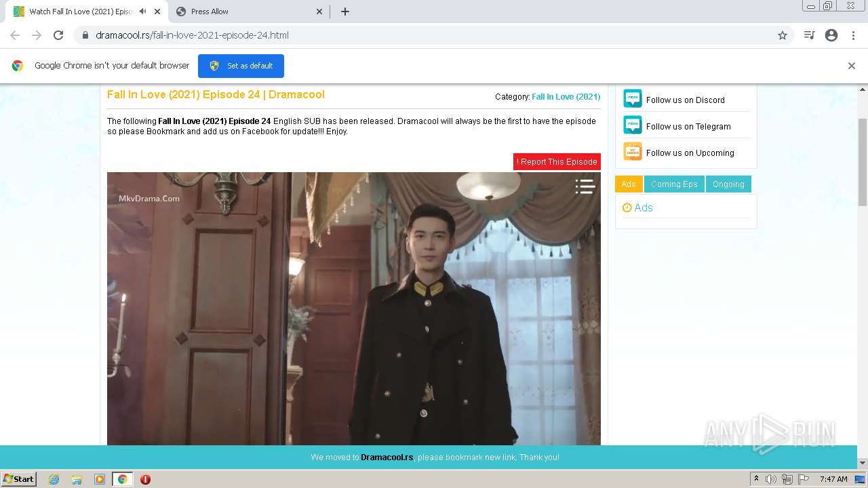
Task: Close the Press Allow tab
Action: pos(319,12)
